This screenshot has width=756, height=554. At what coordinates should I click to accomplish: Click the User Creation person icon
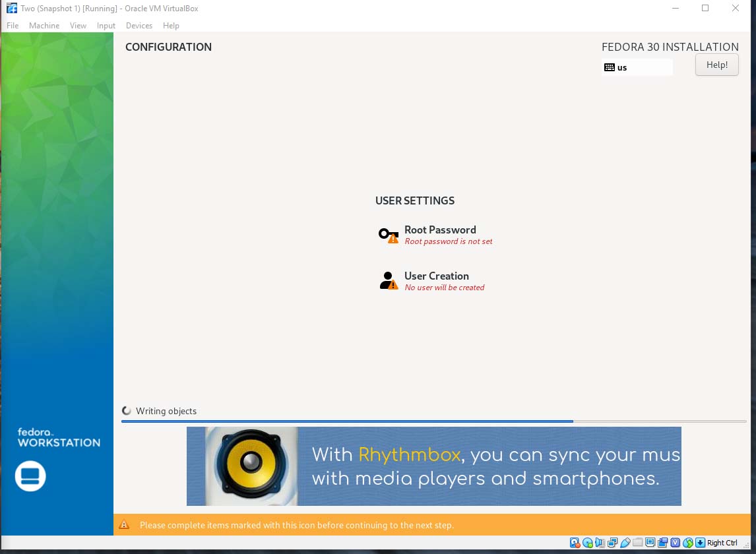point(388,280)
